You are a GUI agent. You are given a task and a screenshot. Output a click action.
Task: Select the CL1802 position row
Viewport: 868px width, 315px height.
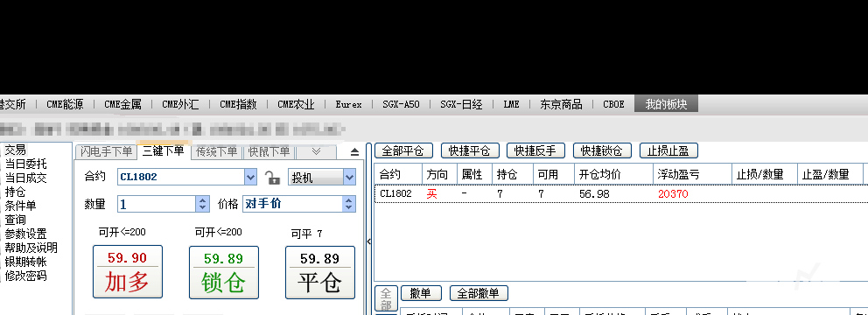(x=621, y=193)
